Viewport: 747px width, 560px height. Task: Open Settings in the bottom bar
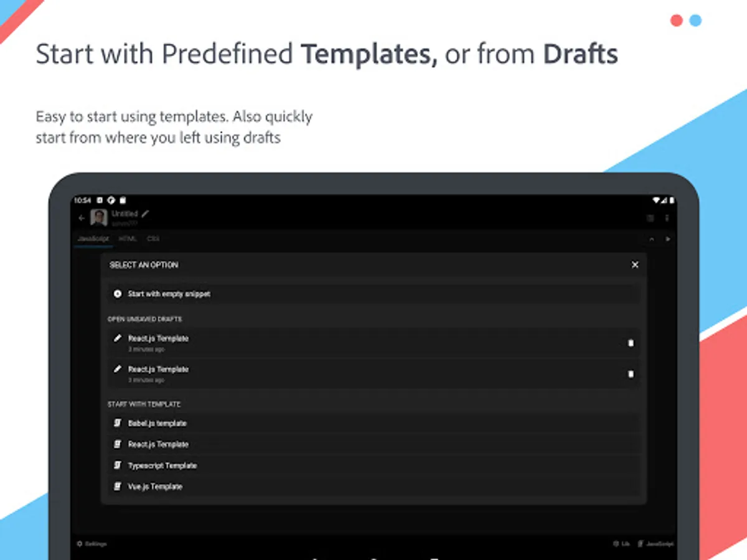pyautogui.click(x=92, y=544)
